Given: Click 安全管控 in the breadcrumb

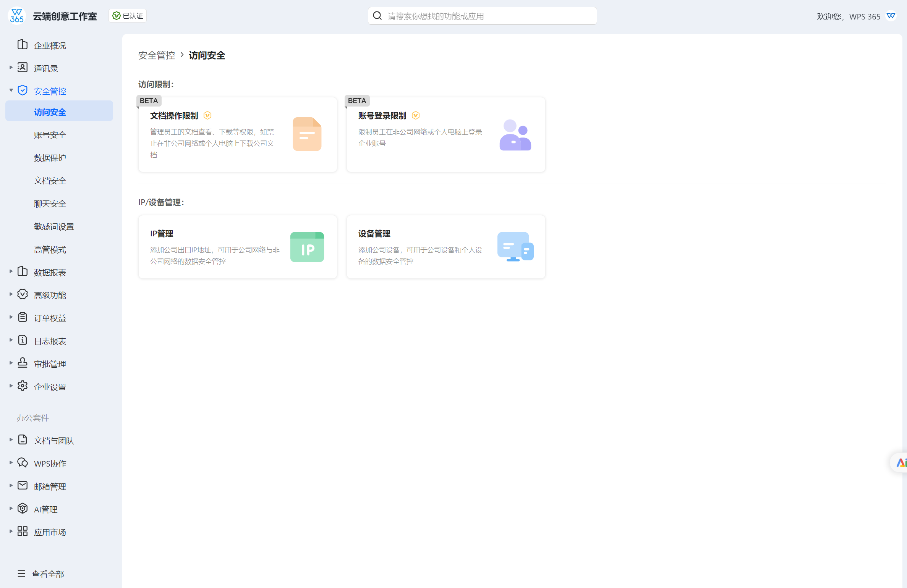Looking at the screenshot, I should (157, 55).
